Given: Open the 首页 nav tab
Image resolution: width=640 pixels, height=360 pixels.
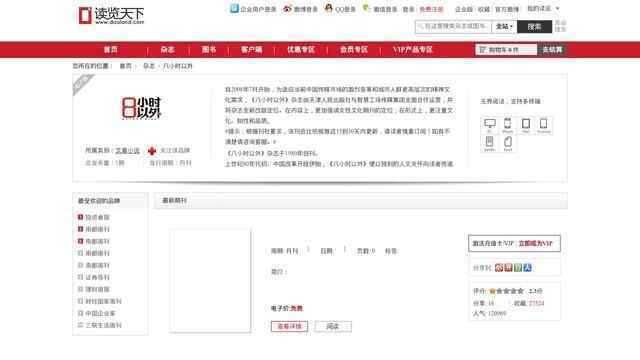Looking at the screenshot, I should pos(111,50).
